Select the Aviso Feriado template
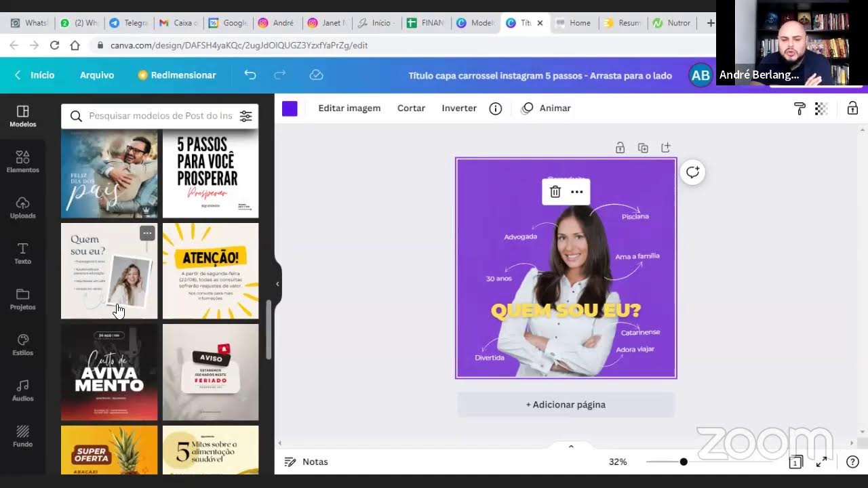Screen dimensions: 868x488 210,372
